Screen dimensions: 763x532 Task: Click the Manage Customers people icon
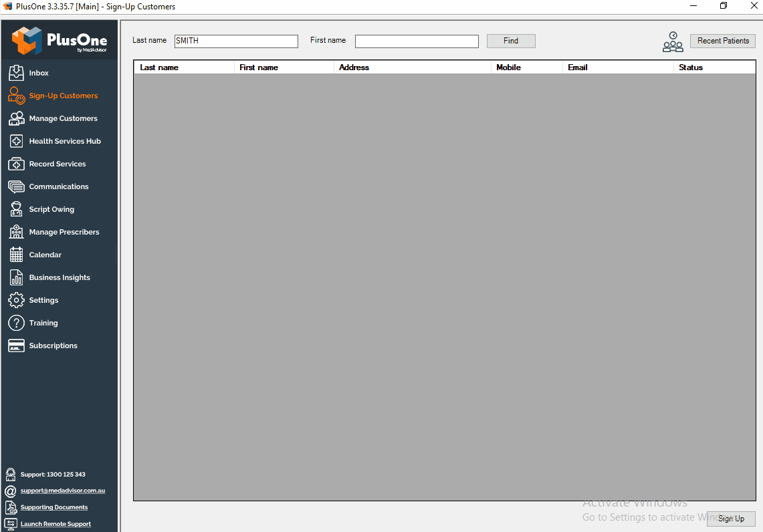[16, 118]
